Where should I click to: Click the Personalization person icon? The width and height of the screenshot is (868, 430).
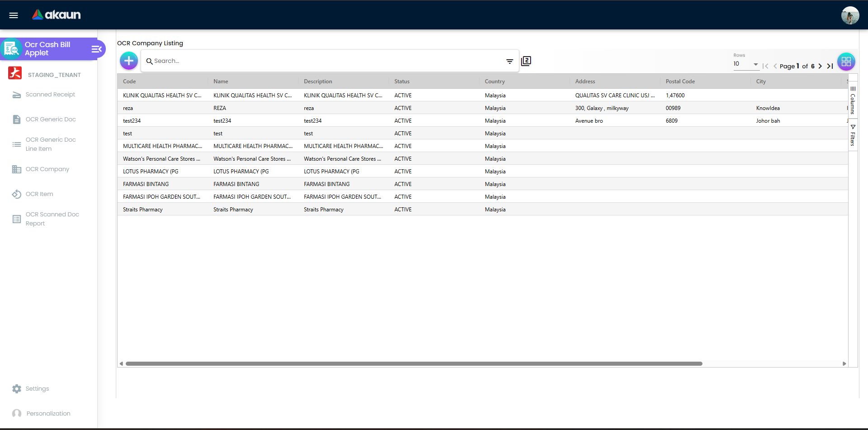(17, 414)
